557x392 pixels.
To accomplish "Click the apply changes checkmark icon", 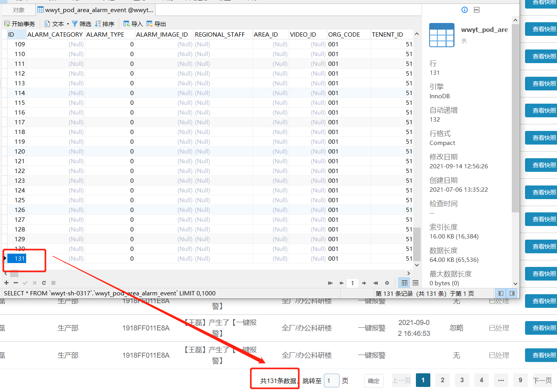I will pos(25,283).
